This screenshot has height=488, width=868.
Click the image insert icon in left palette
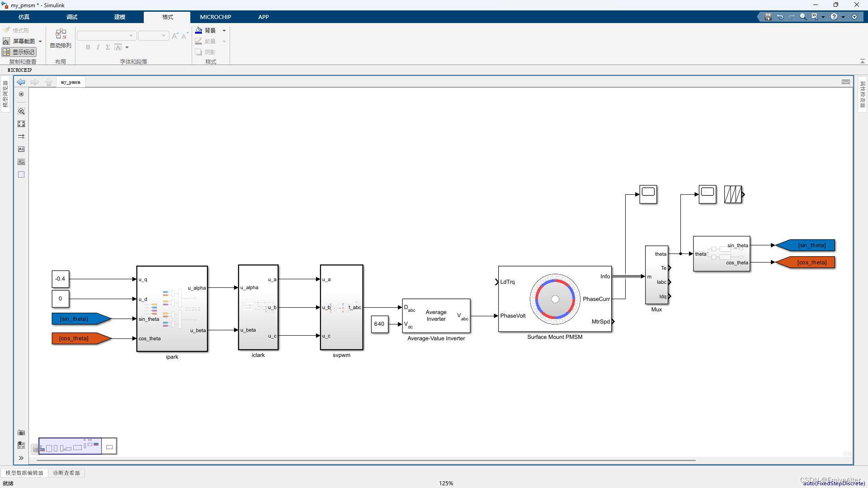[x=21, y=162]
